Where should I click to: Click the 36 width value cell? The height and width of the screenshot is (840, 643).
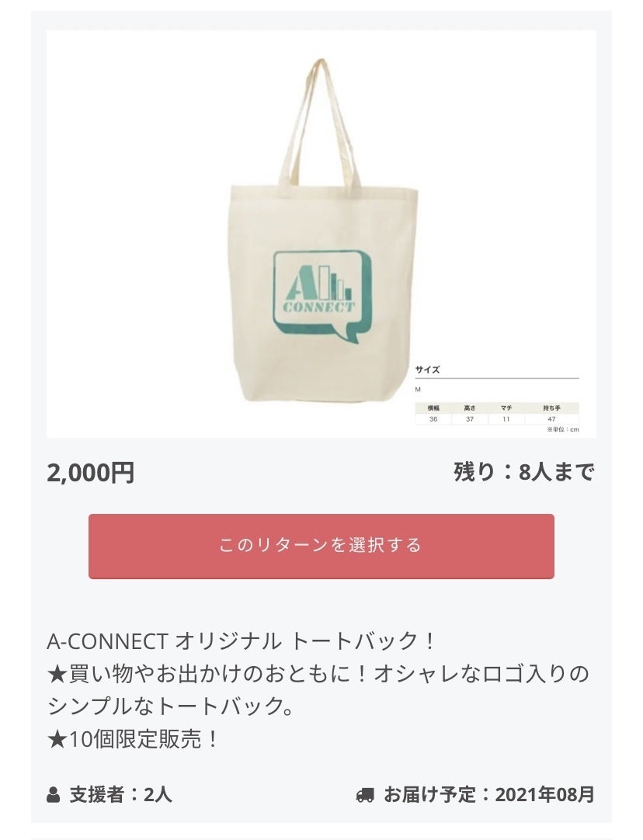433,419
